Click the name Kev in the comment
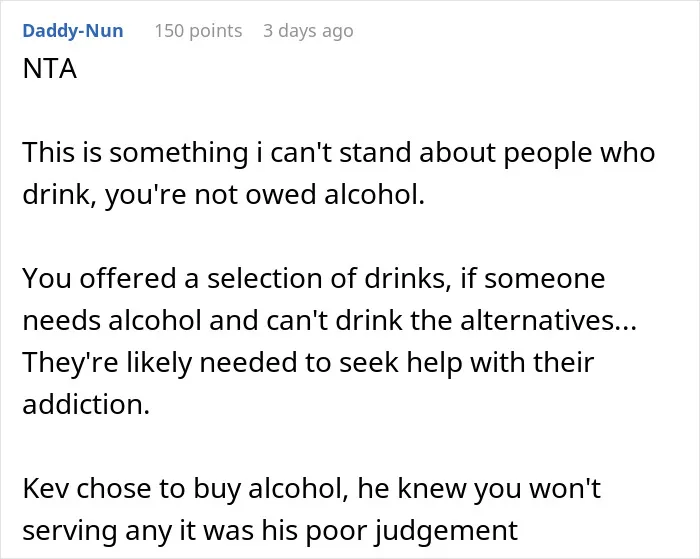Image resolution: width=700 pixels, height=559 pixels. click(46, 488)
